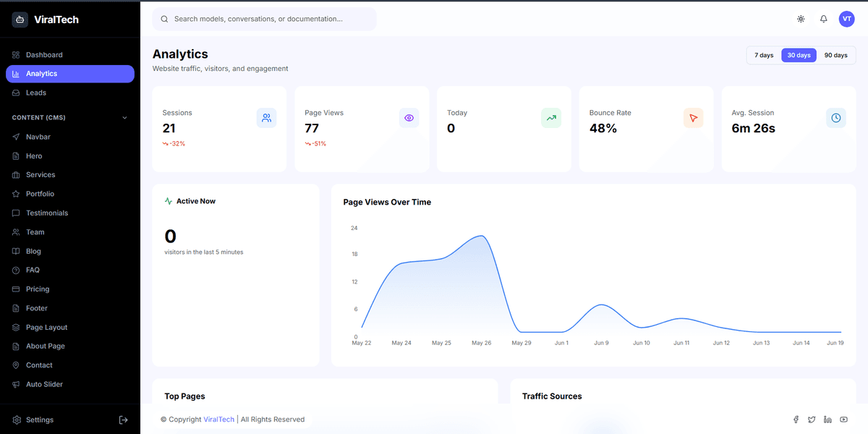
Task: Click the Portfolio star icon
Action: click(x=16, y=194)
